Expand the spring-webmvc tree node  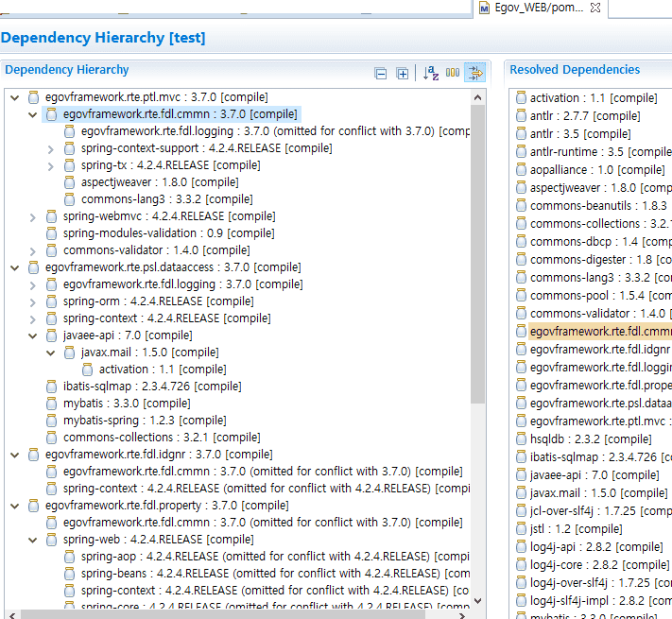point(33,216)
